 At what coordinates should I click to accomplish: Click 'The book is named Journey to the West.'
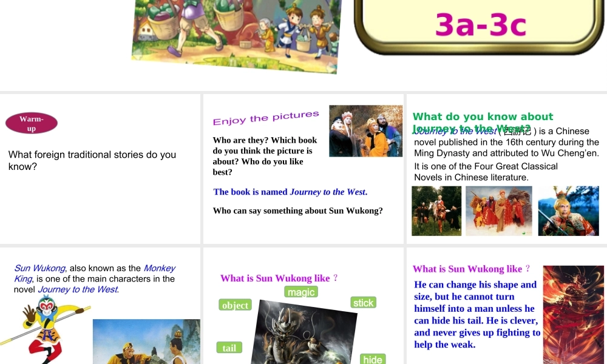pos(290,192)
